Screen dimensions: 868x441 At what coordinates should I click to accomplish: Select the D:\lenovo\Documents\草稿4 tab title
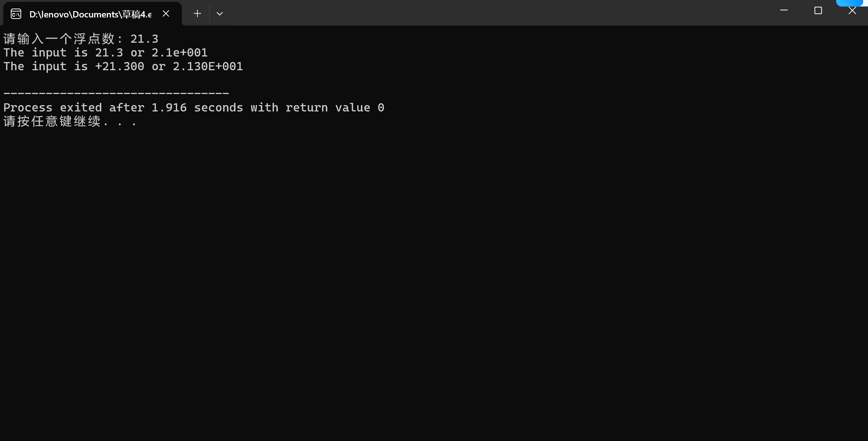[90, 14]
